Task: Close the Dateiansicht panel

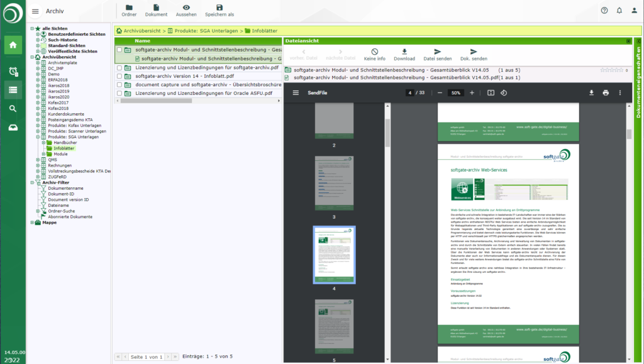Action: pos(628,41)
